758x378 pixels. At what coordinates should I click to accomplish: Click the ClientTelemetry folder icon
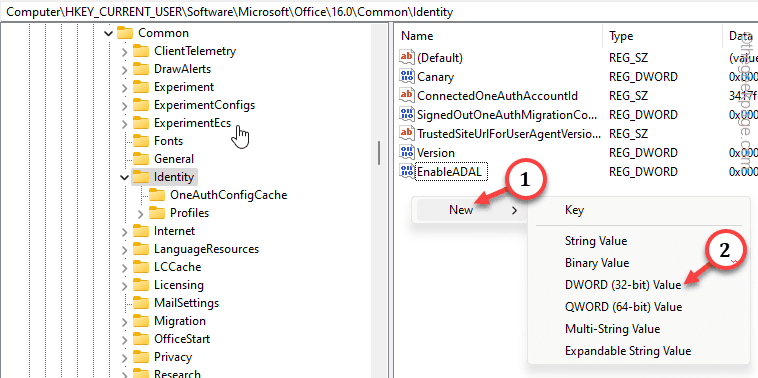point(141,51)
